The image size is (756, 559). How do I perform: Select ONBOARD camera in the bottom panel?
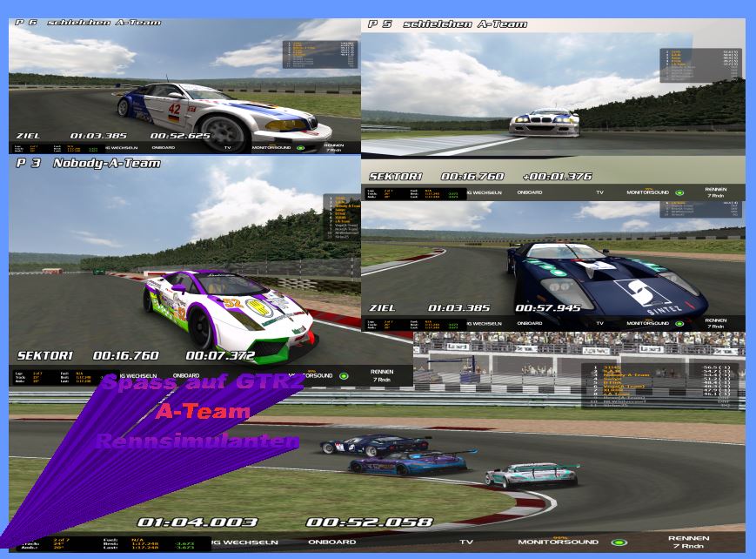point(331,542)
